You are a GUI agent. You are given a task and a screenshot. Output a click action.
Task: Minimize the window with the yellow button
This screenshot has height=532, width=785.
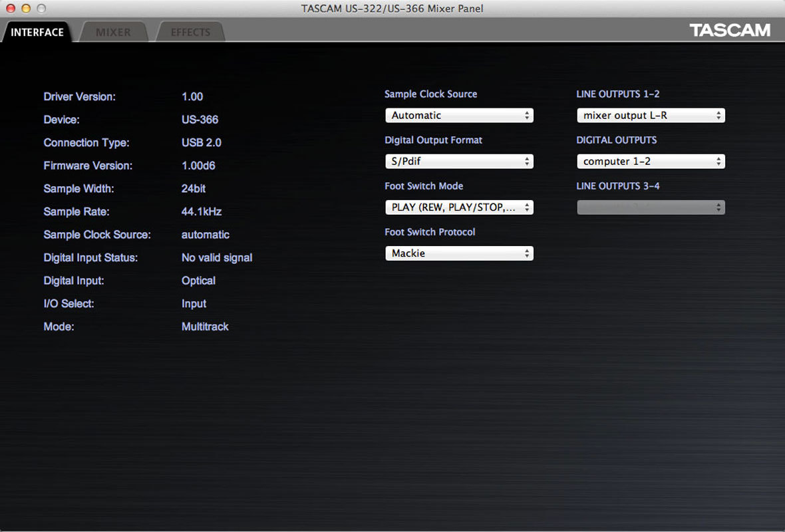coord(26,9)
